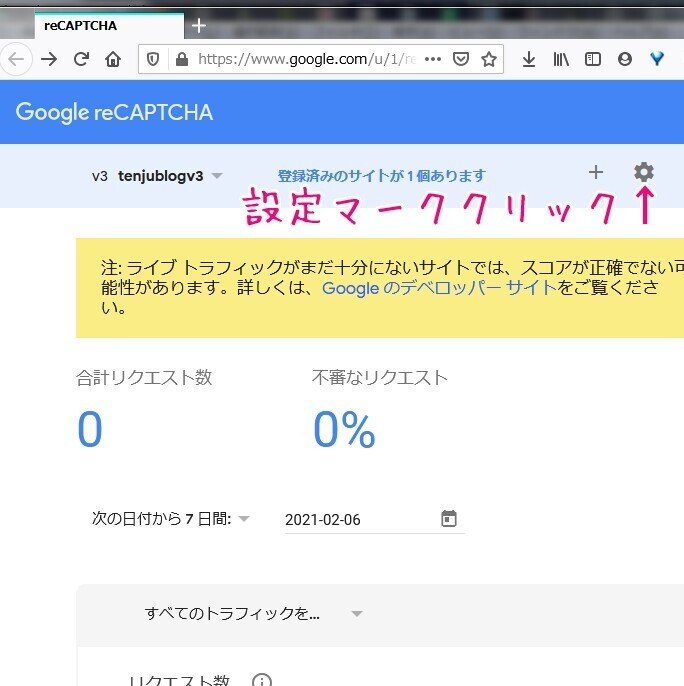Screen dimensions: 684x686
Task: Open a new browser tab
Action: [199, 26]
